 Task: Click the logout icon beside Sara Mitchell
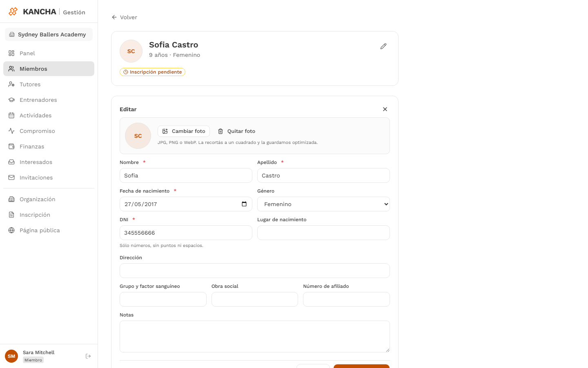click(x=88, y=356)
